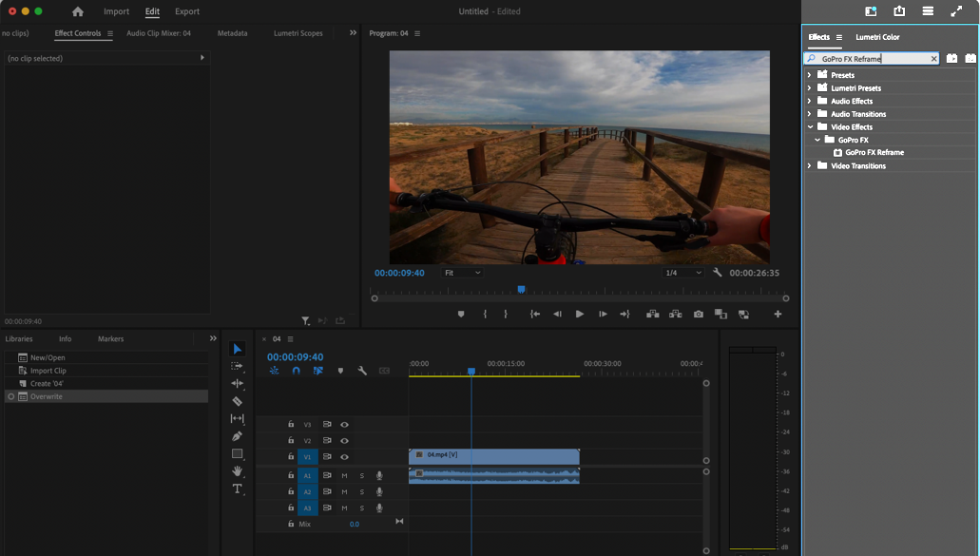Mute audio track A1
The width and height of the screenshot is (980, 556).
(344, 475)
